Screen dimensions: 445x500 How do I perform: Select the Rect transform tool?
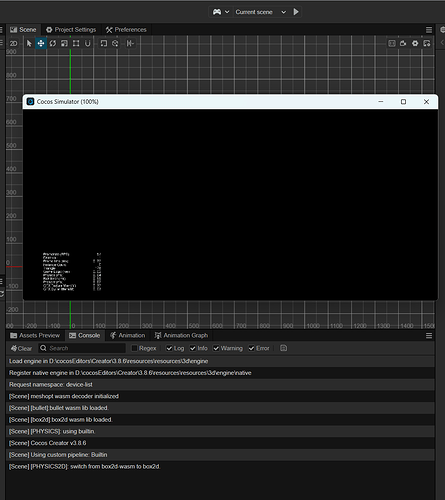click(76, 43)
